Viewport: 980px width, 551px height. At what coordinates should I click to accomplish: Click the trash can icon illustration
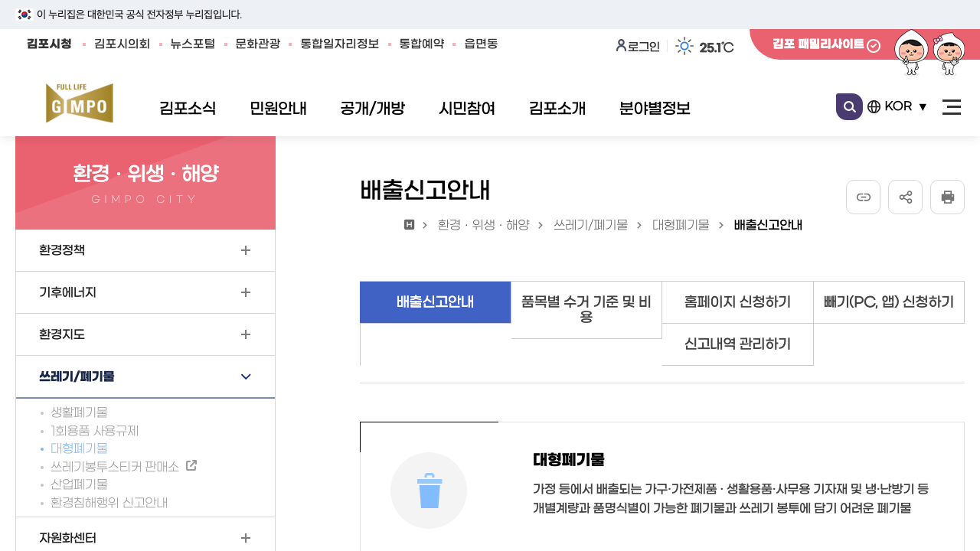(429, 491)
